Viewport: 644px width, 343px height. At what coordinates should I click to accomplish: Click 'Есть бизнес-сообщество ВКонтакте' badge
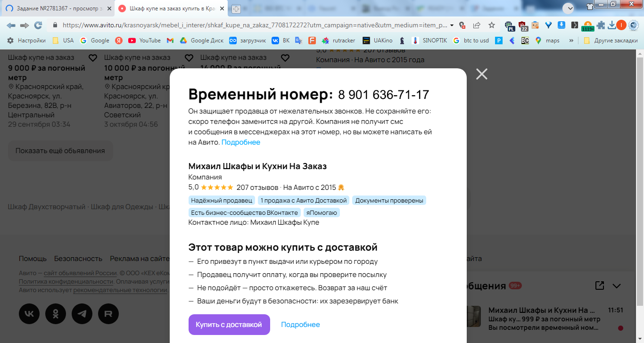point(245,212)
